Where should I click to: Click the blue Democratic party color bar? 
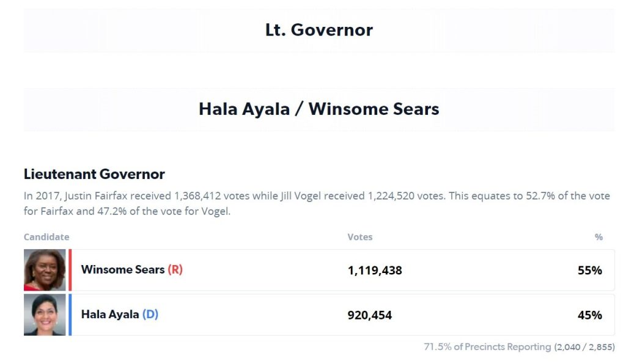coord(70,315)
